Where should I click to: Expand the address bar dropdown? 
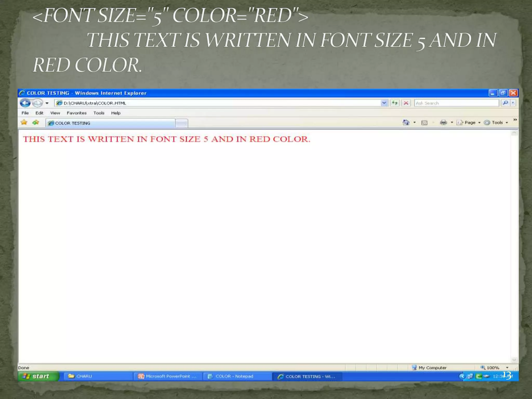(x=384, y=103)
